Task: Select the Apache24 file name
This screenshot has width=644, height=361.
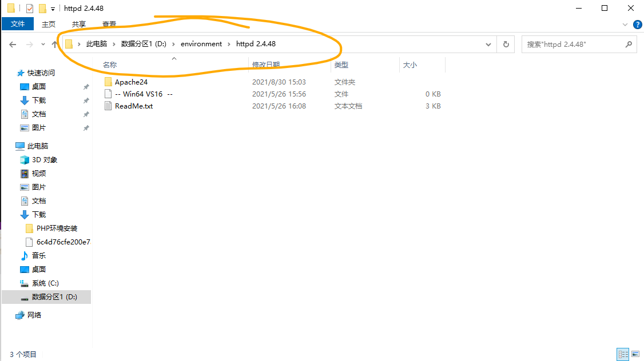Action: coord(131,82)
